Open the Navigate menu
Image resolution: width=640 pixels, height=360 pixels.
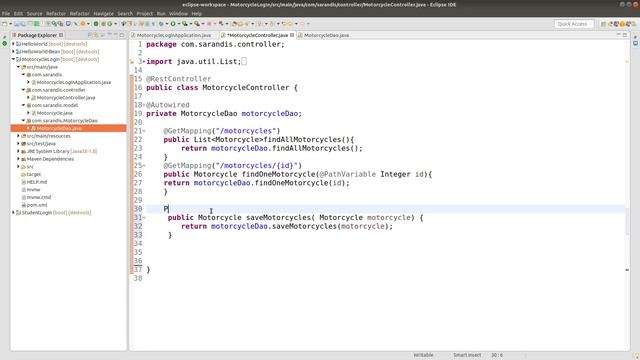pyautogui.click(x=103, y=13)
